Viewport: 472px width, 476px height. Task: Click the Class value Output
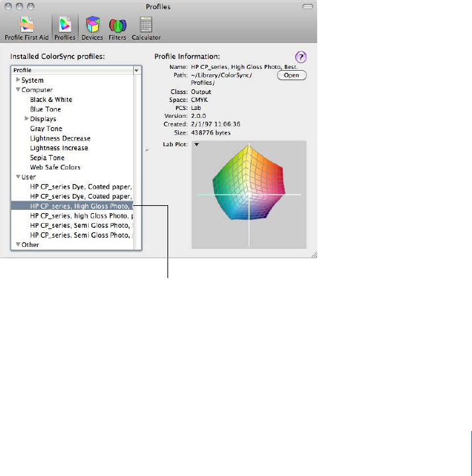pyautogui.click(x=201, y=91)
